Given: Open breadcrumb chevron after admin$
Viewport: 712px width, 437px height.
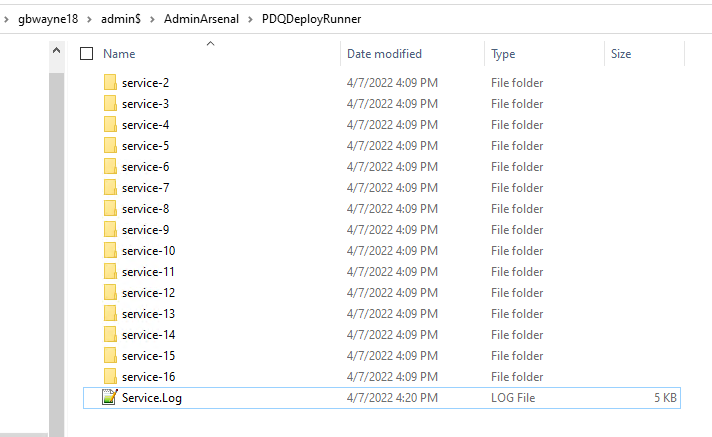Looking at the screenshot, I should (153, 19).
